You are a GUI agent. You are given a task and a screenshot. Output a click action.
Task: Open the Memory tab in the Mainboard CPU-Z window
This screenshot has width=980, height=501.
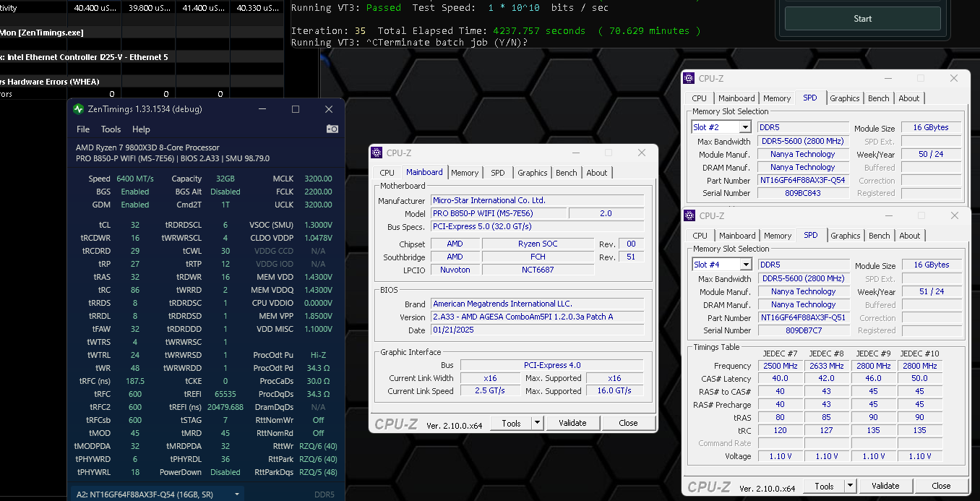point(465,173)
